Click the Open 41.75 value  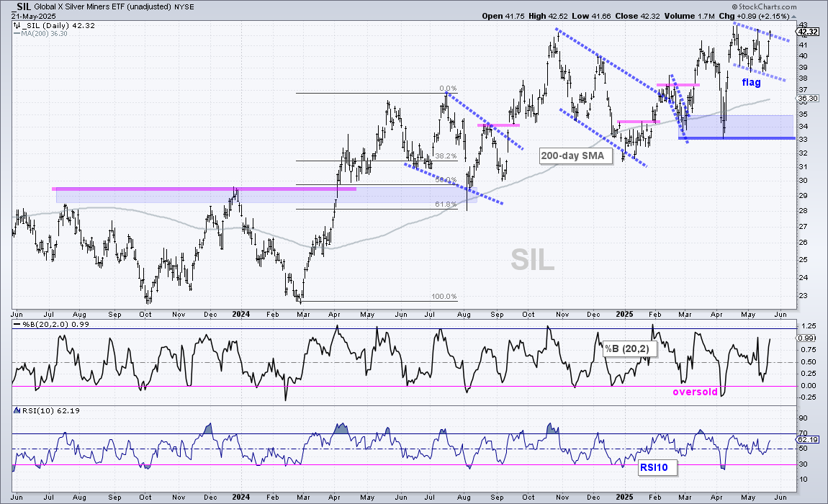pos(503,16)
